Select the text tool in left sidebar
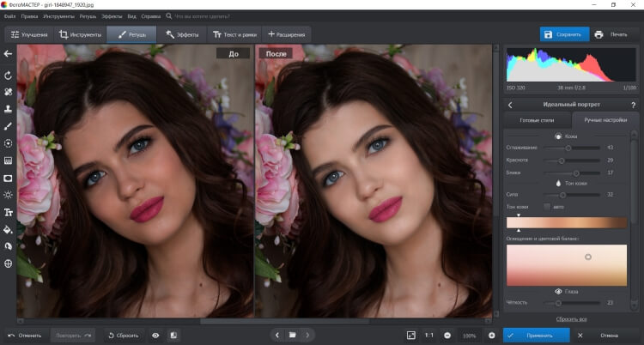Viewport: 644px width, 345px height. click(8, 212)
